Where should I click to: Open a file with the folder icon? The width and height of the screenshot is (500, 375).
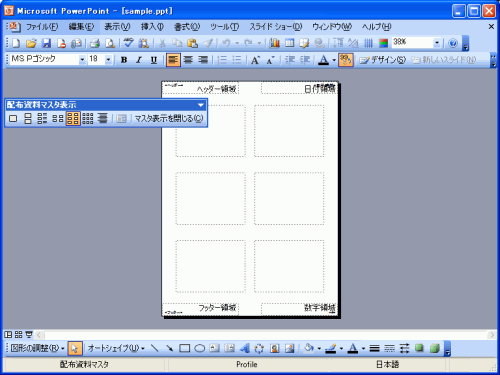coord(31,43)
